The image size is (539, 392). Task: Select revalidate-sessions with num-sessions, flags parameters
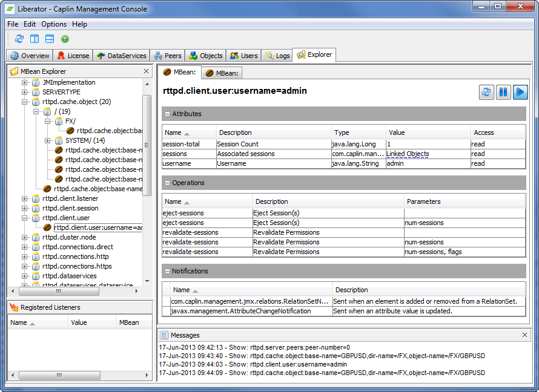(344, 252)
